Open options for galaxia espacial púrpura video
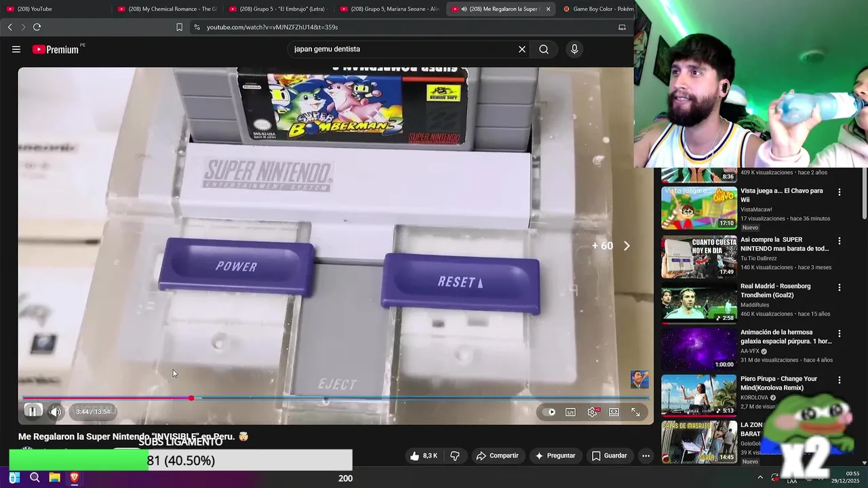 [x=839, y=333]
